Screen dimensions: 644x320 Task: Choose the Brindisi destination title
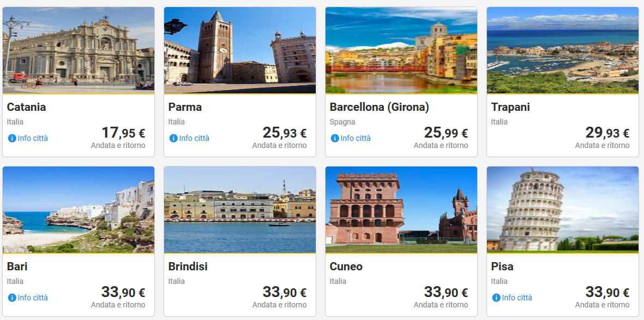pyautogui.click(x=188, y=266)
